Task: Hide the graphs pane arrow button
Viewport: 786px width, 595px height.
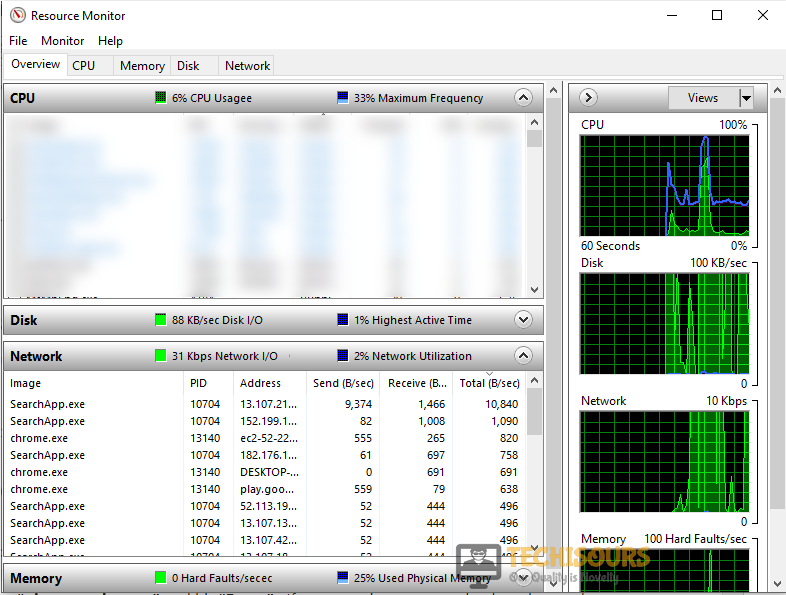Action: coord(588,97)
